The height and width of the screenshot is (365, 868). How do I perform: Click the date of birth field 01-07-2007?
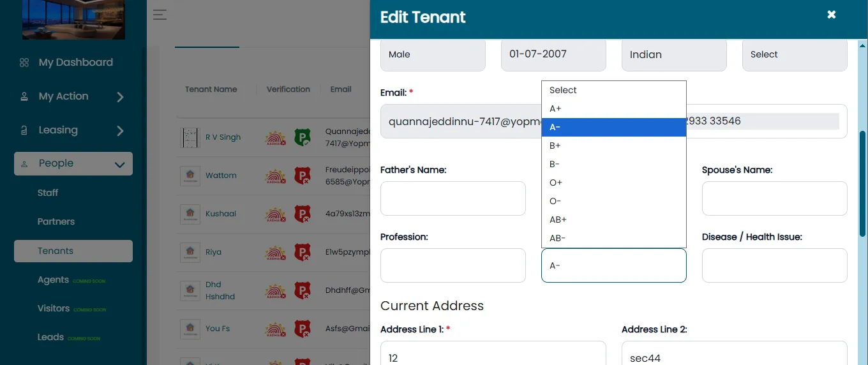click(x=553, y=55)
